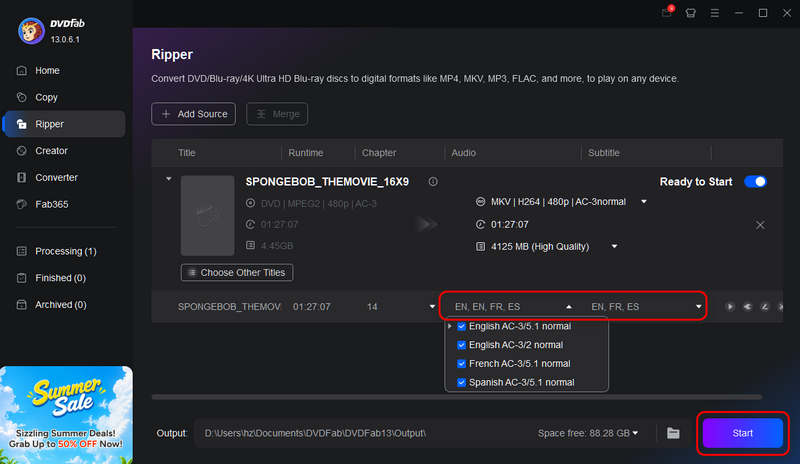Click the output size icon beside 4125 MB
Viewport: 800px width, 464px height.
point(480,247)
